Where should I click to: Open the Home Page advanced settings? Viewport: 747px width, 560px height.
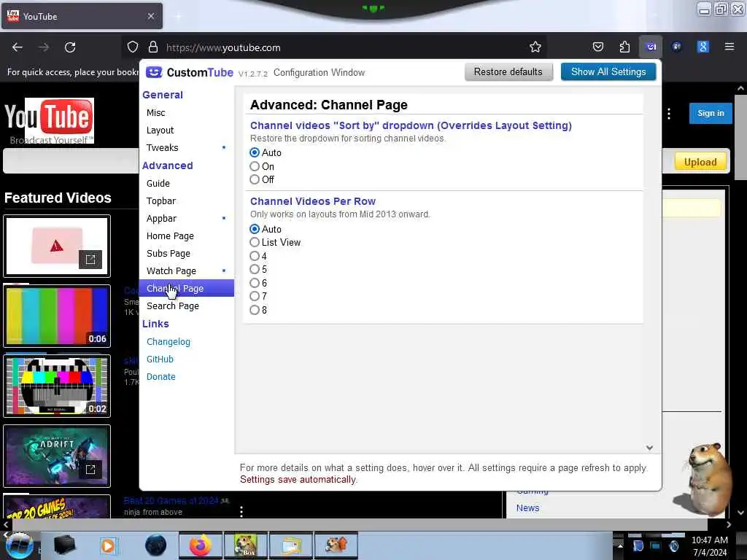(187, 236)
